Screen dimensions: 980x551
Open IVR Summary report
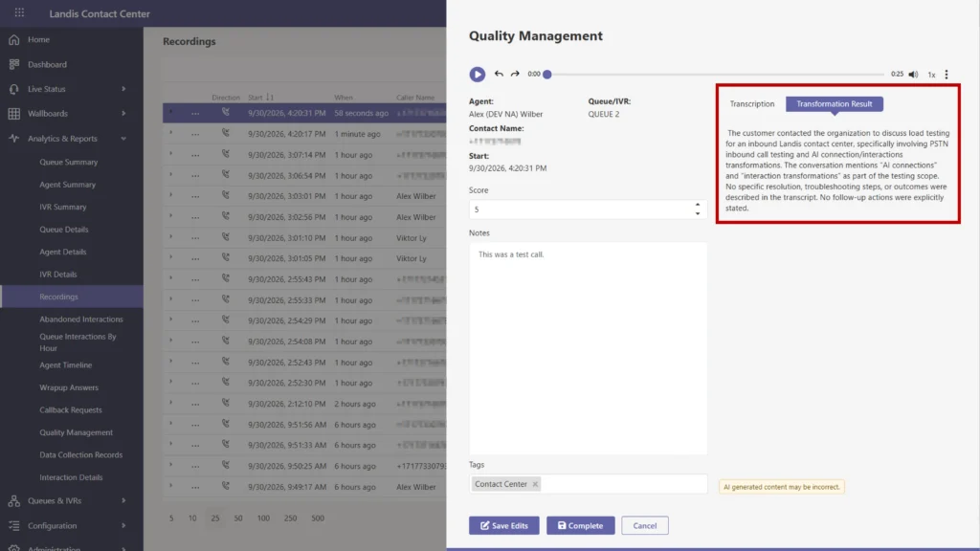click(x=62, y=207)
